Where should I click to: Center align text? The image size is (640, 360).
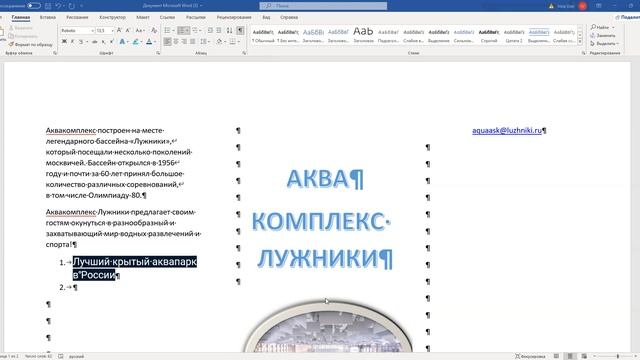point(176,42)
